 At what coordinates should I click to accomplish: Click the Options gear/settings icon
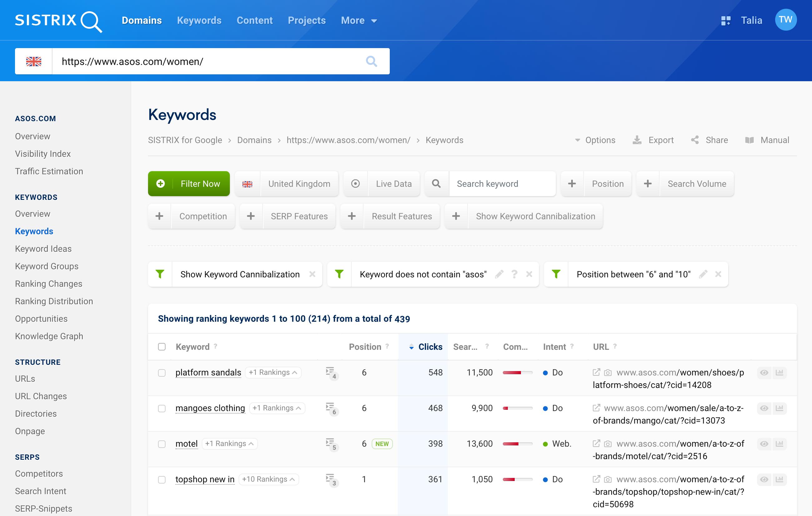pyautogui.click(x=594, y=140)
